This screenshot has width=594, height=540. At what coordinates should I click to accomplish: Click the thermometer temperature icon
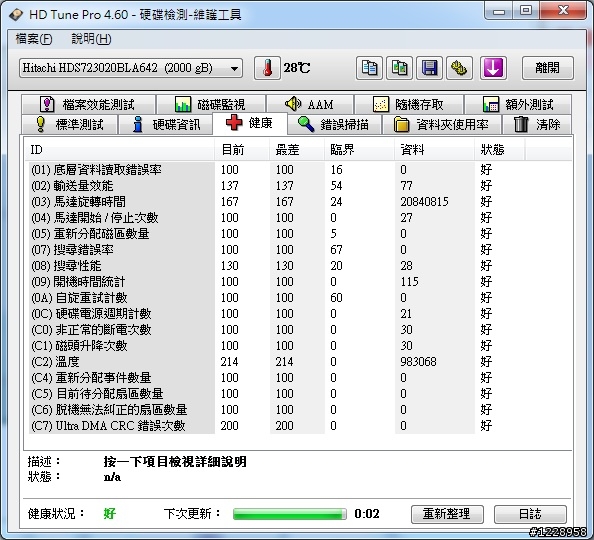267,68
